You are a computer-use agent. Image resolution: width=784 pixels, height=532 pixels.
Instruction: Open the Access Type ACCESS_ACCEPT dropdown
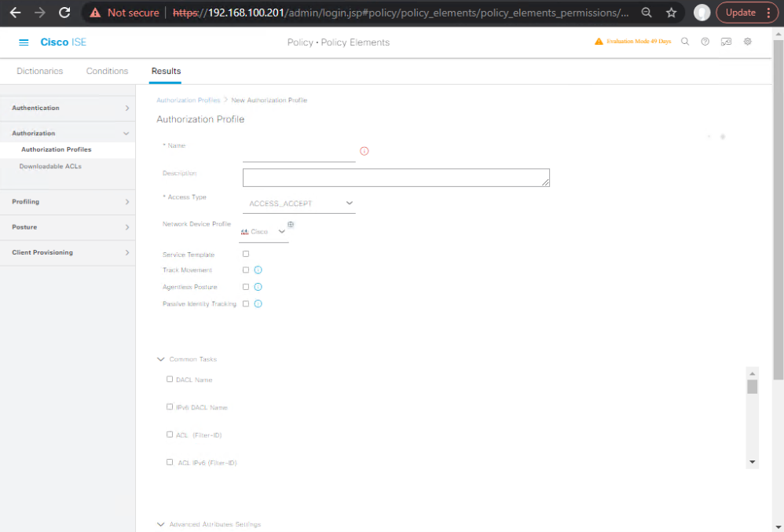(x=299, y=204)
